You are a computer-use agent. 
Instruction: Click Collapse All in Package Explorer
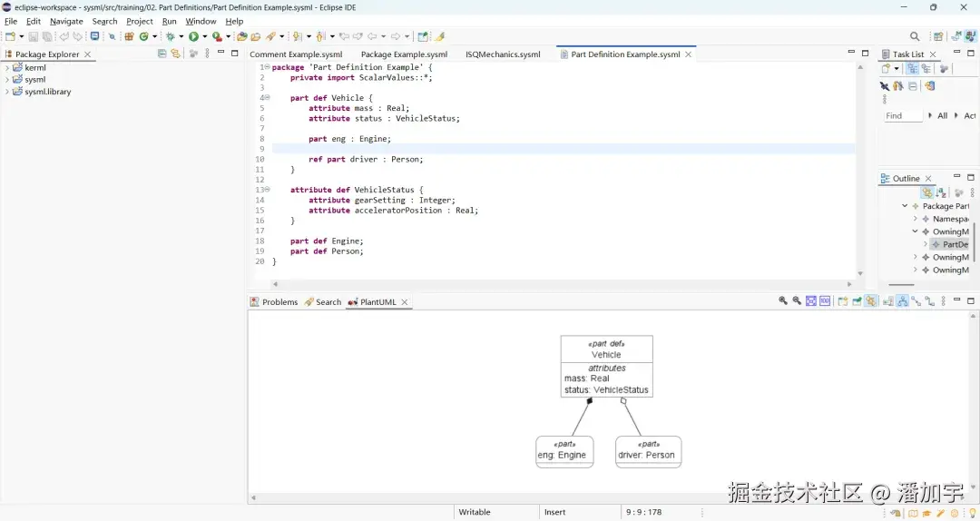pyautogui.click(x=162, y=54)
